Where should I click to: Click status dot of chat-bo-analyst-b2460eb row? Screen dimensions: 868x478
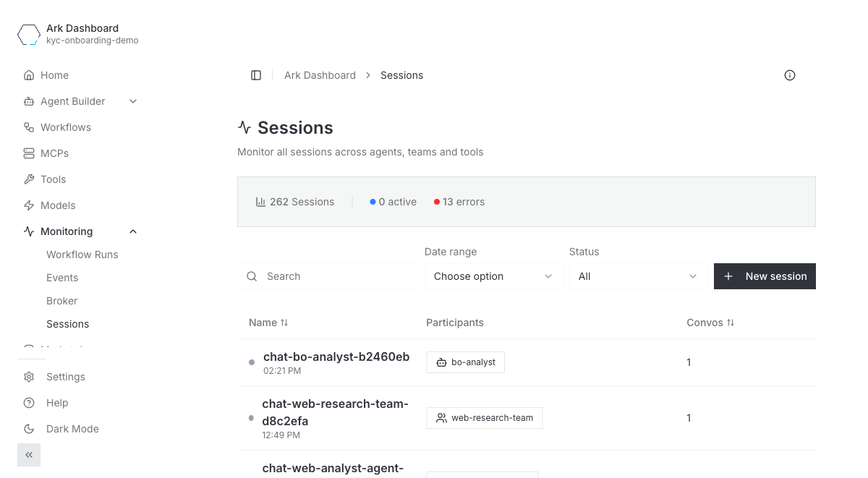[x=252, y=362]
